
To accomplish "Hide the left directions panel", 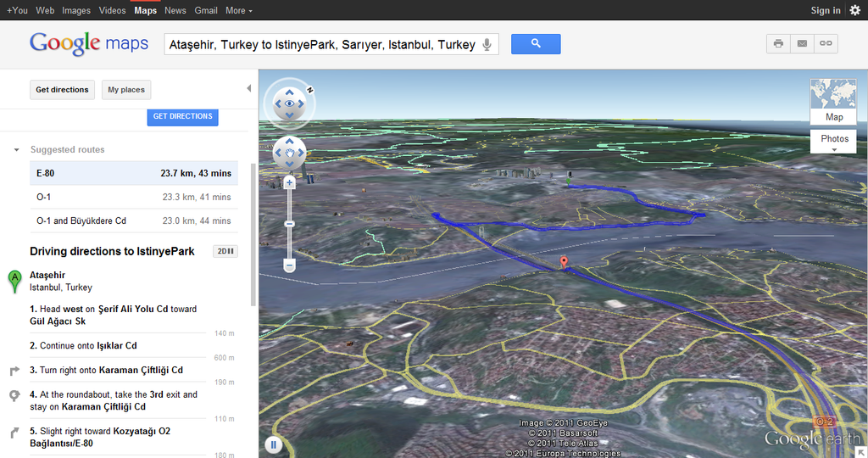I will 248,89.
